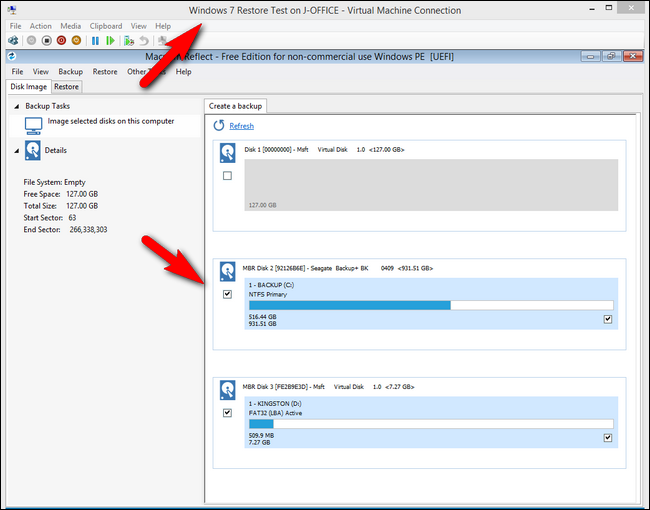The height and width of the screenshot is (510, 650).
Task: Click the Start Sector 63 value
Action: pos(72,218)
